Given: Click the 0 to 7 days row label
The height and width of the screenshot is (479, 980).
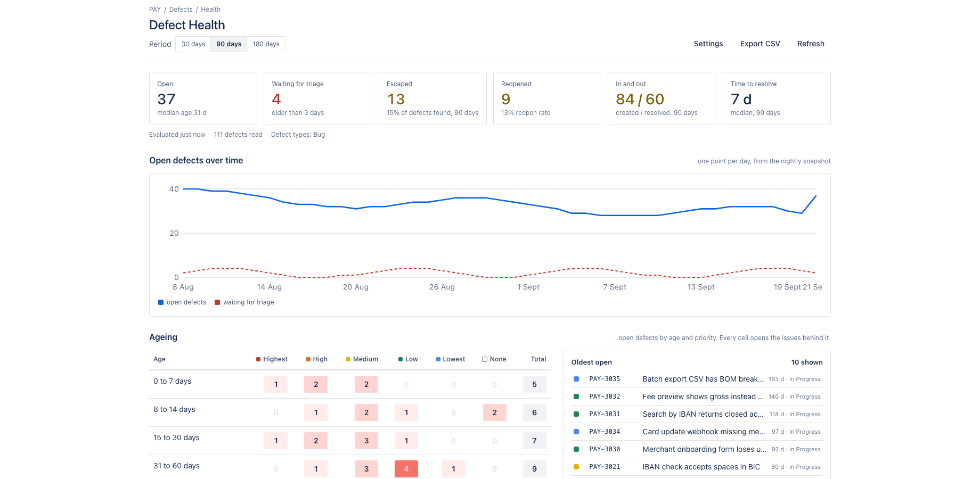Looking at the screenshot, I should 172,381.
